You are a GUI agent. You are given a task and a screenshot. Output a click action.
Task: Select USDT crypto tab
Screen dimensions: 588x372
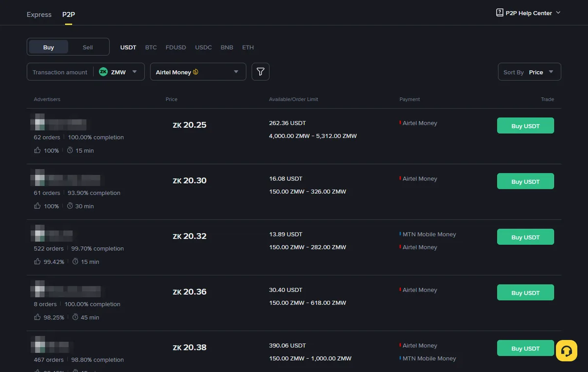128,47
